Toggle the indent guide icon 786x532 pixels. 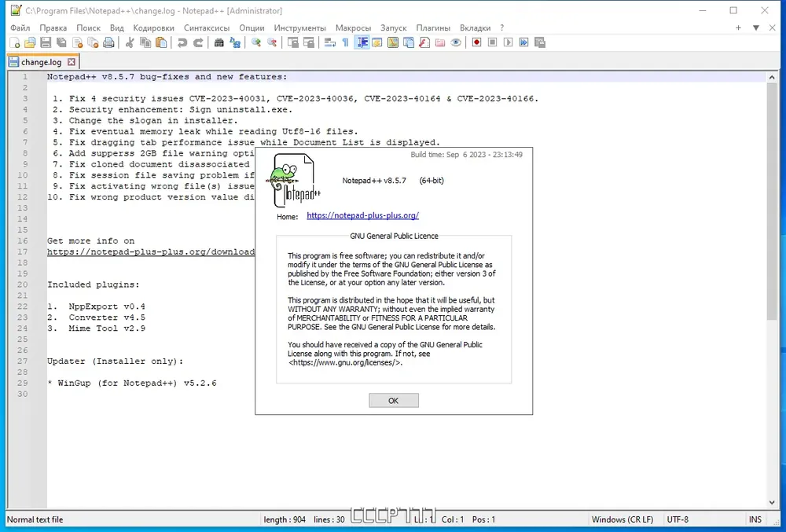tap(362, 42)
